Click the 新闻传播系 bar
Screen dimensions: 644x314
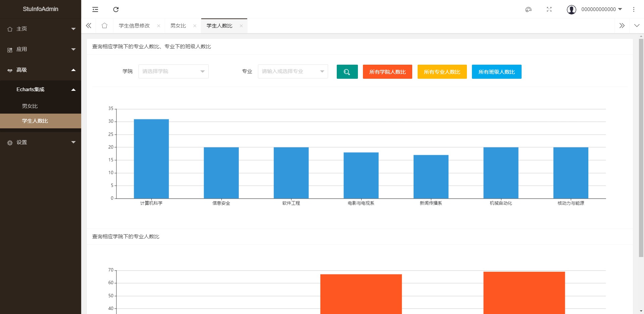[x=431, y=177]
